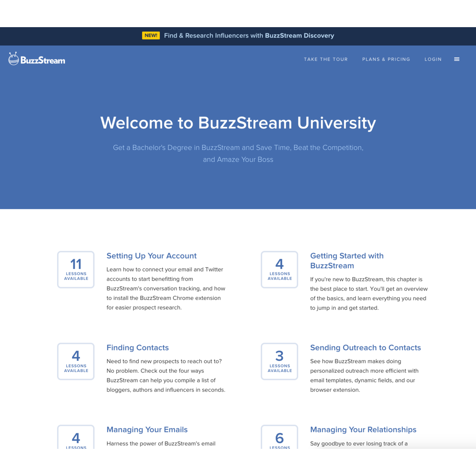Click the 6 lessons badge

point(280,438)
